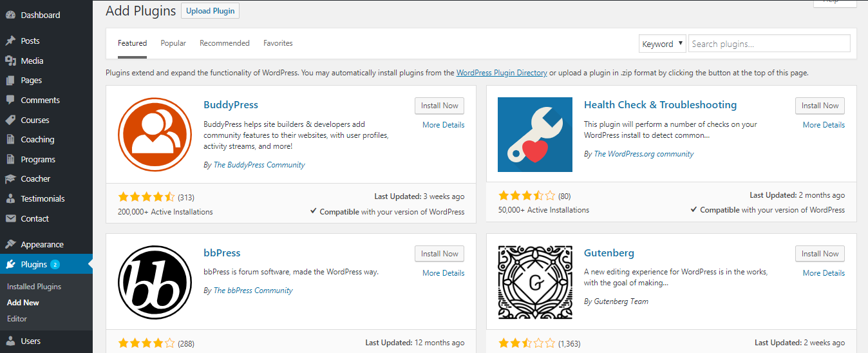
Task: Click the Users person icon
Action: coord(10,341)
